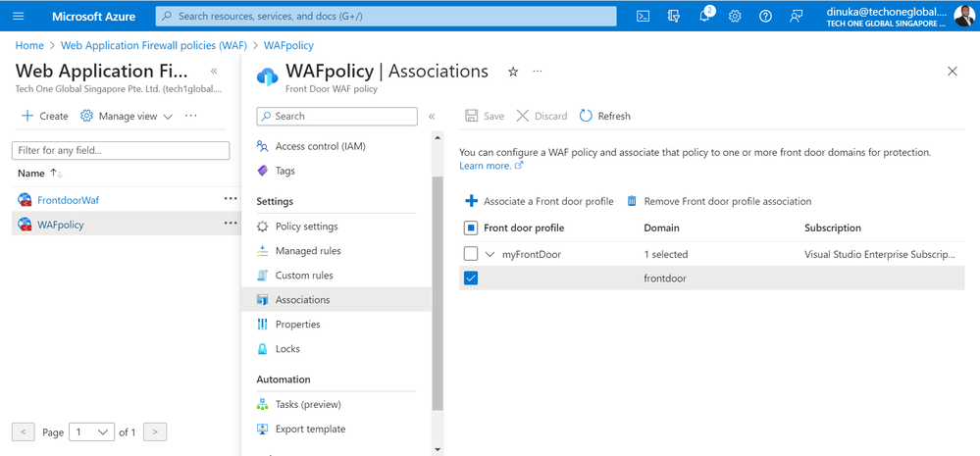Collapse the myFrontDoor profile row chevron
The image size is (980, 456).
(490, 254)
